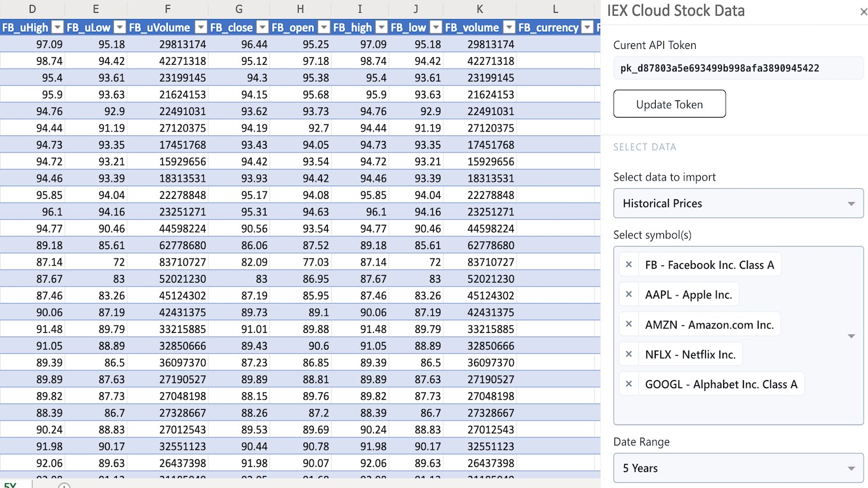This screenshot has height=488, width=868.
Task: Select column G header
Action: 239,9
